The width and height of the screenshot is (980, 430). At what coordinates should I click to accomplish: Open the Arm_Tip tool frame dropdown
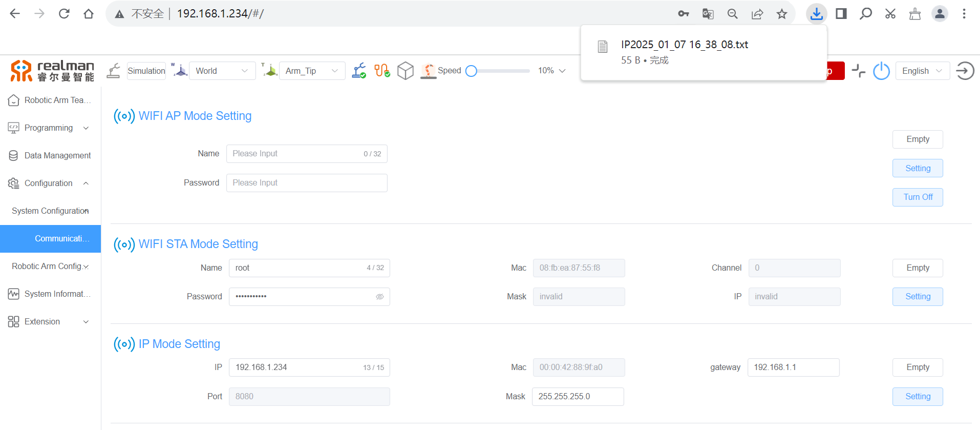[x=312, y=71]
